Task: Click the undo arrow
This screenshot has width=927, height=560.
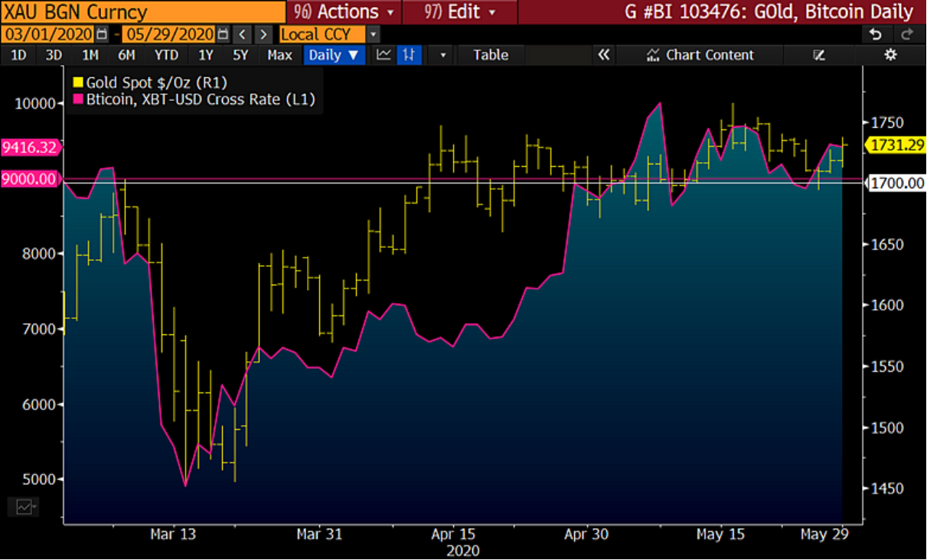Action: point(876,34)
